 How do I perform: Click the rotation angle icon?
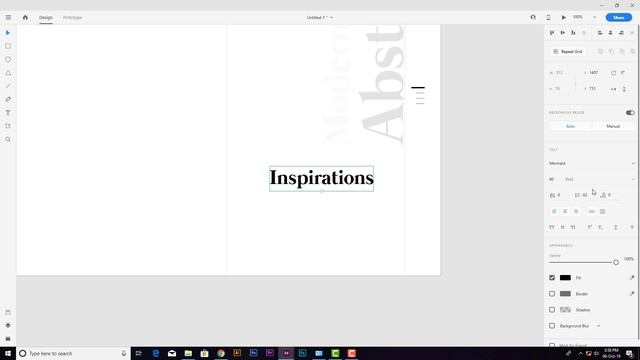[613, 73]
